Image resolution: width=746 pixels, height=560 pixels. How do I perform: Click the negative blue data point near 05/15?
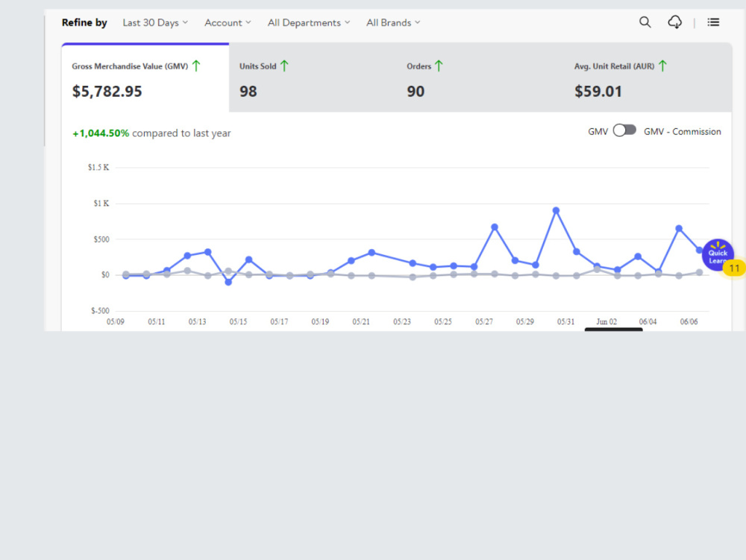pyautogui.click(x=228, y=282)
